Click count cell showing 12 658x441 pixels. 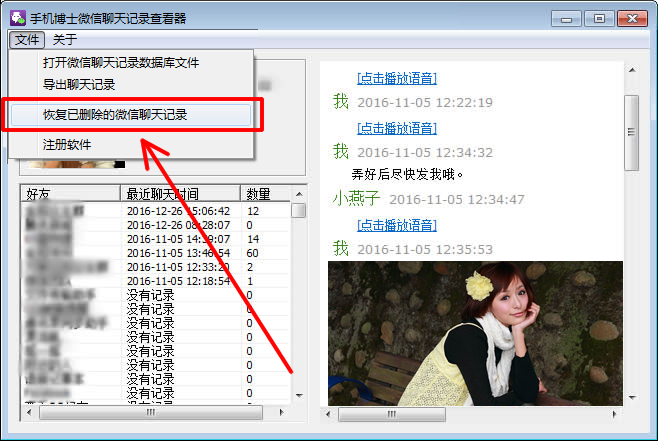253,211
